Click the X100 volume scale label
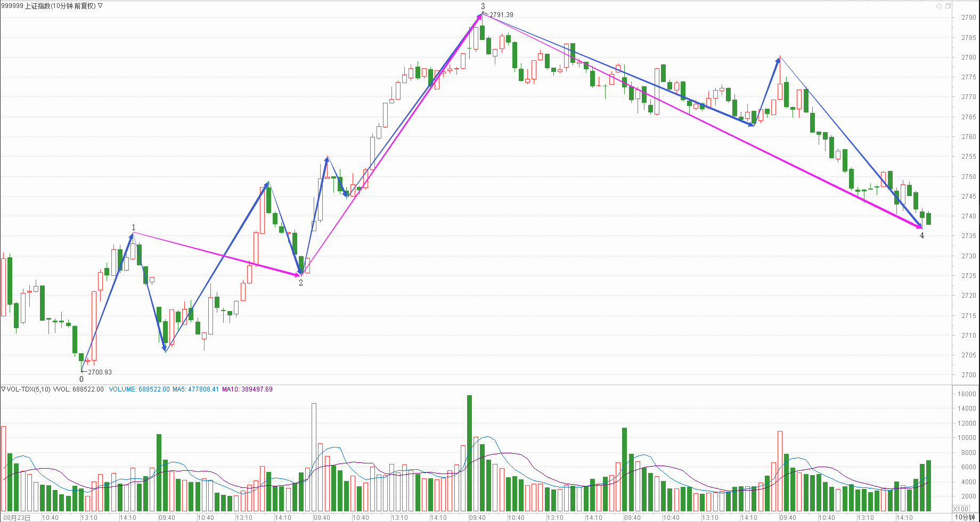The image size is (980, 522). click(x=961, y=509)
